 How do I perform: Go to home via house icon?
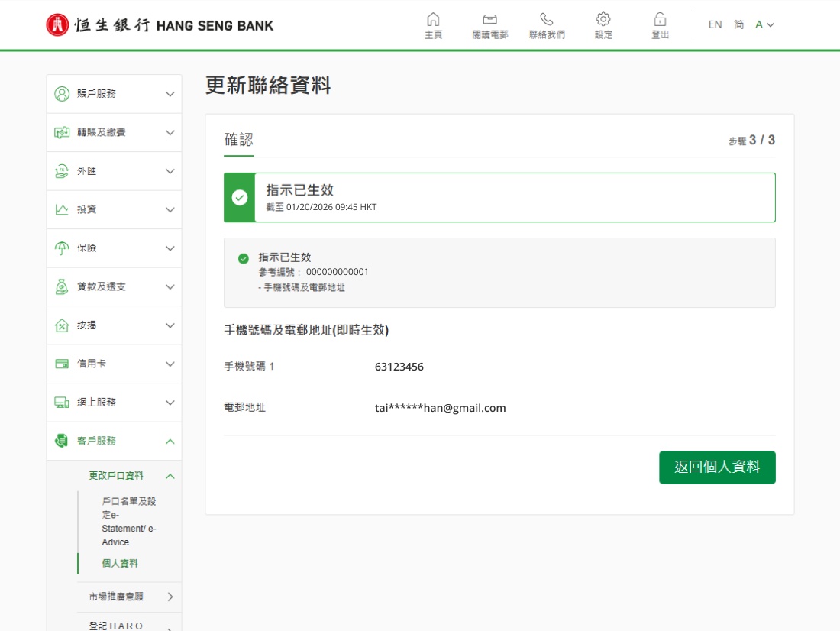click(x=433, y=19)
